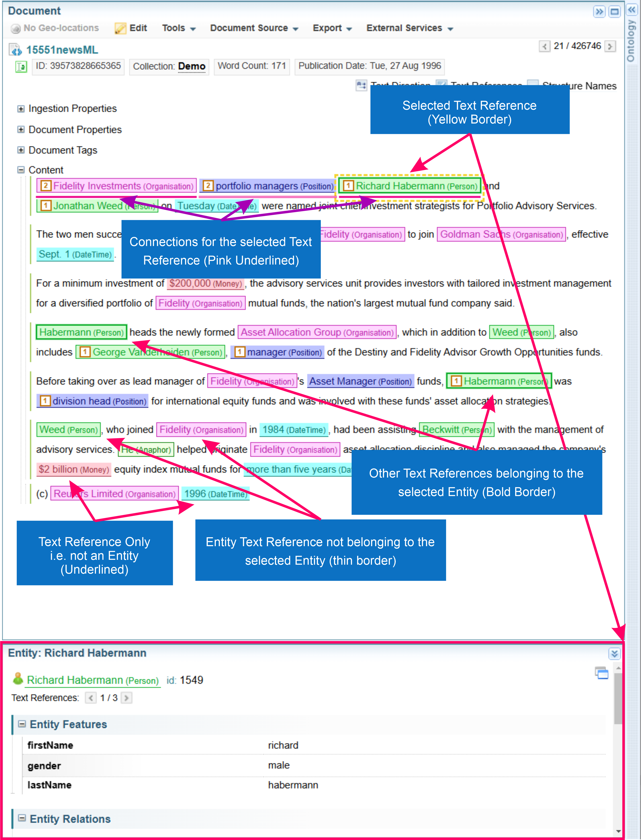The image size is (641, 840).
Task: Expand the Ontology side panel
Action: click(632, 10)
